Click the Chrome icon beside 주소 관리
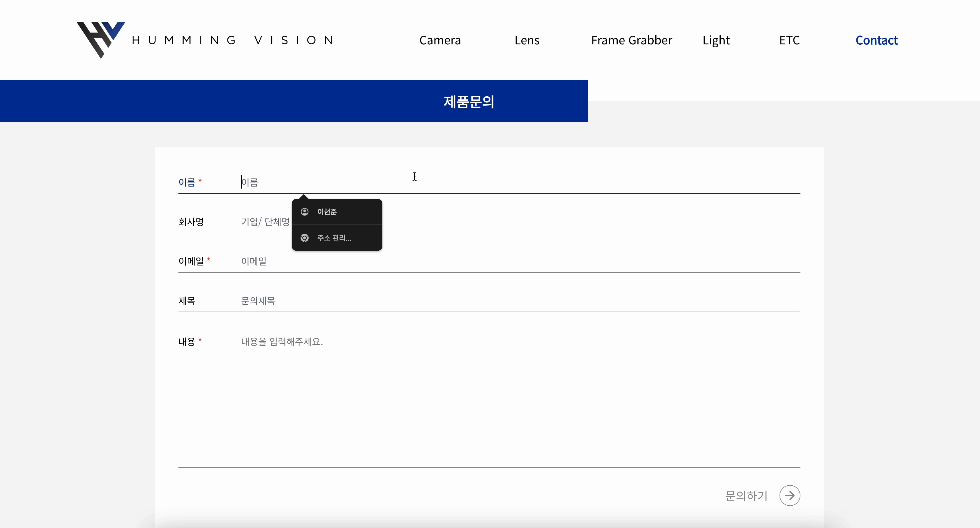The image size is (980, 528). point(304,238)
